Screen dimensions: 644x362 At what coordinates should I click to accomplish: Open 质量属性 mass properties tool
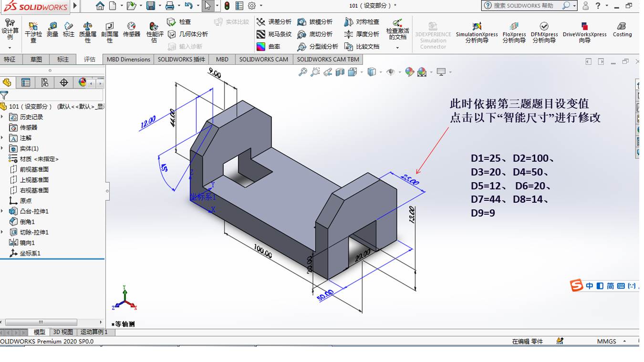[88, 31]
